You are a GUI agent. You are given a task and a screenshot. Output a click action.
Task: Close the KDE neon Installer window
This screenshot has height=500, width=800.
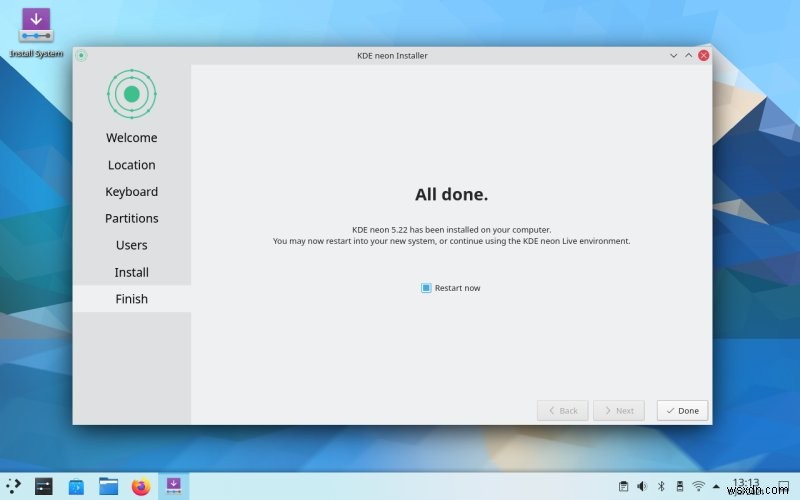tap(704, 56)
